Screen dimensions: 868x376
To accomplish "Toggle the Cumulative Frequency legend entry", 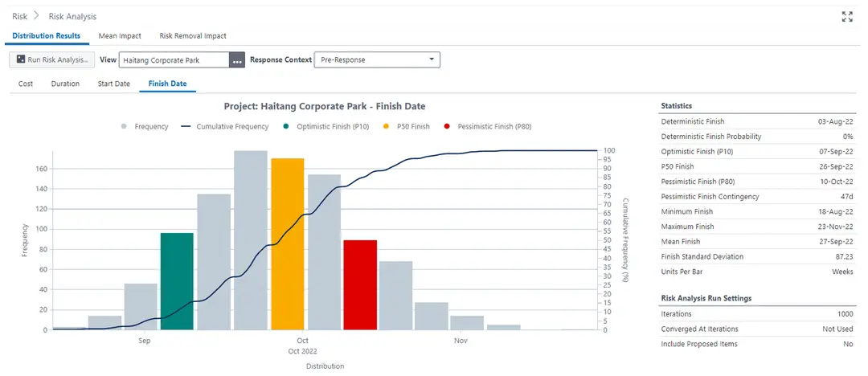I will tap(225, 127).
